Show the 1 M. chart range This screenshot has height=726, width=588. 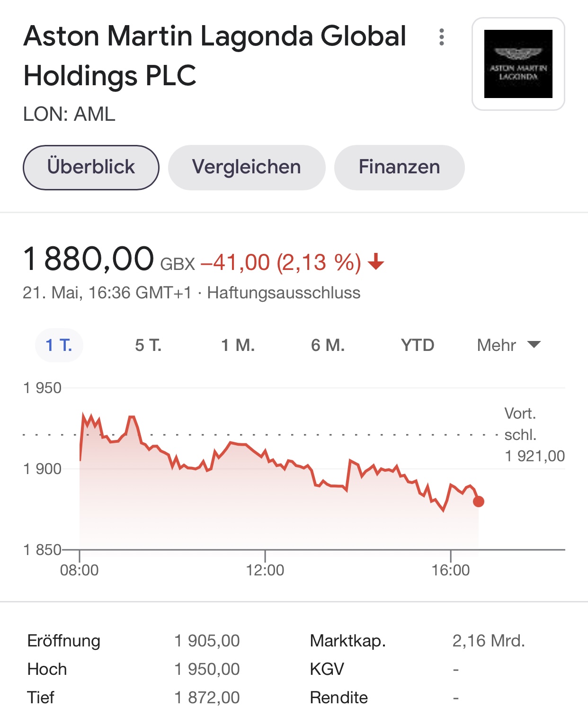pos(238,345)
